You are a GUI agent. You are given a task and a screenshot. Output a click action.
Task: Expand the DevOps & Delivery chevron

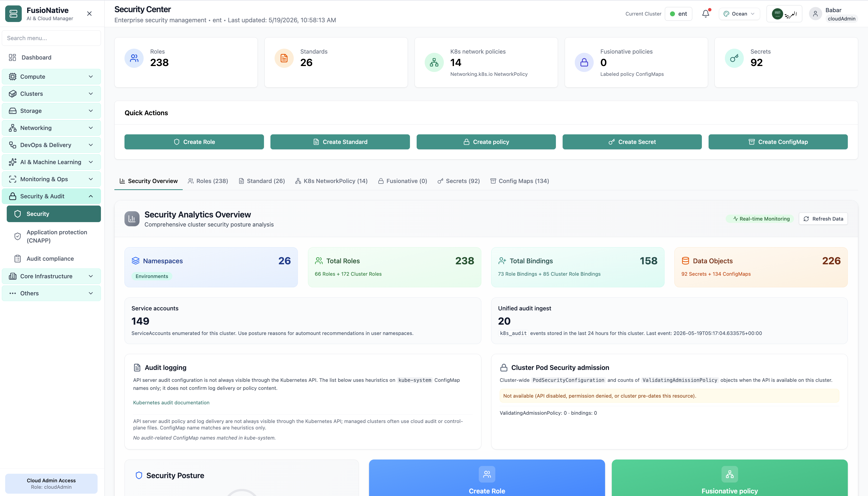[x=91, y=145]
